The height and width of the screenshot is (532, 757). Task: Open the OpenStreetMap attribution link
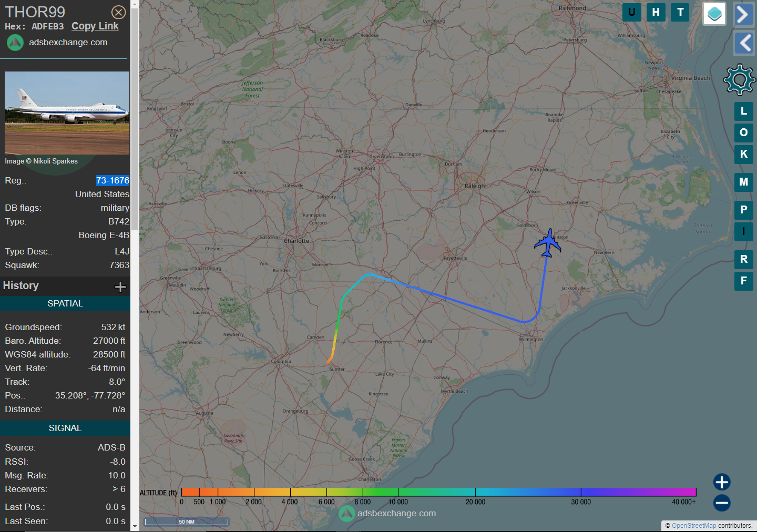tap(694, 526)
